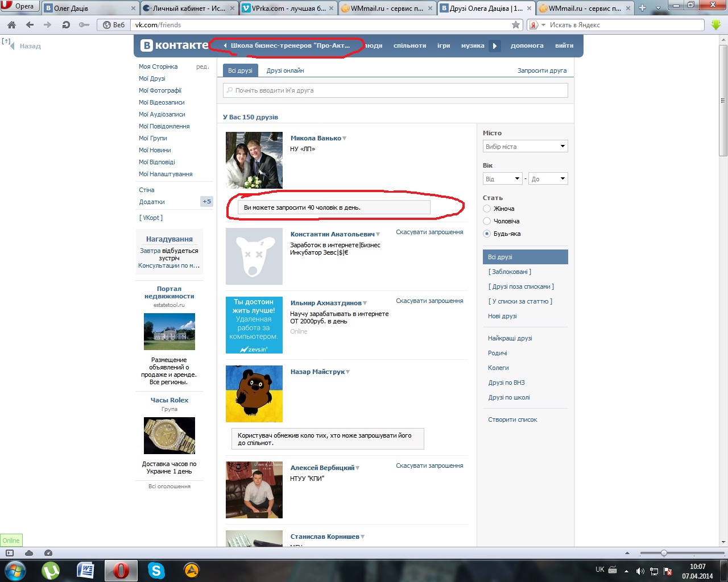Close the Олег Даців browser tab

point(134,8)
